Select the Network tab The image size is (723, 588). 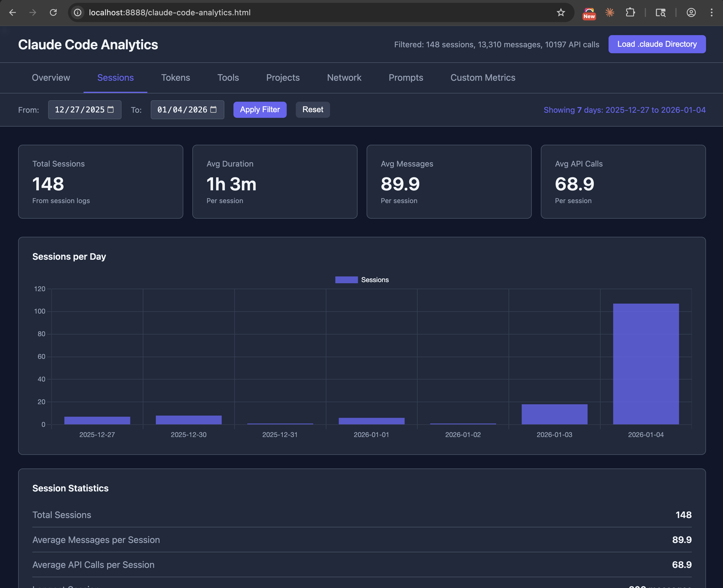point(344,78)
